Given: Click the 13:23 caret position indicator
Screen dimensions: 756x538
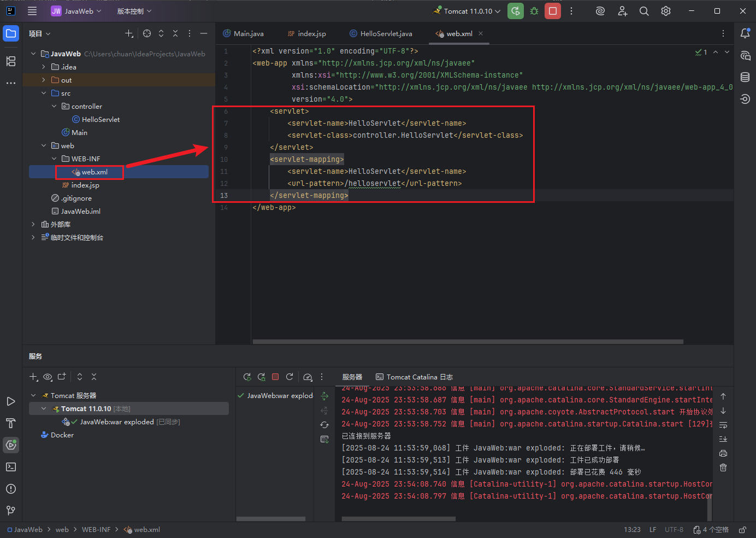Looking at the screenshot, I should pos(632,530).
